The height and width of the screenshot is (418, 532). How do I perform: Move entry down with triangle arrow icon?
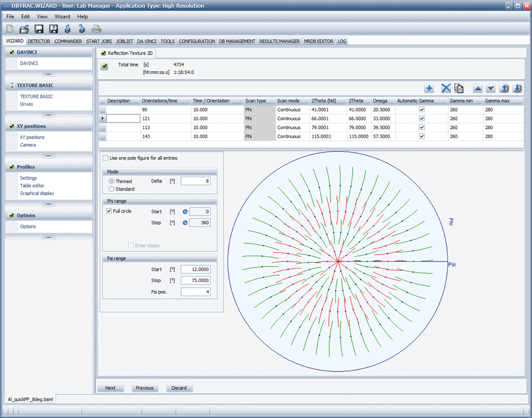point(490,89)
